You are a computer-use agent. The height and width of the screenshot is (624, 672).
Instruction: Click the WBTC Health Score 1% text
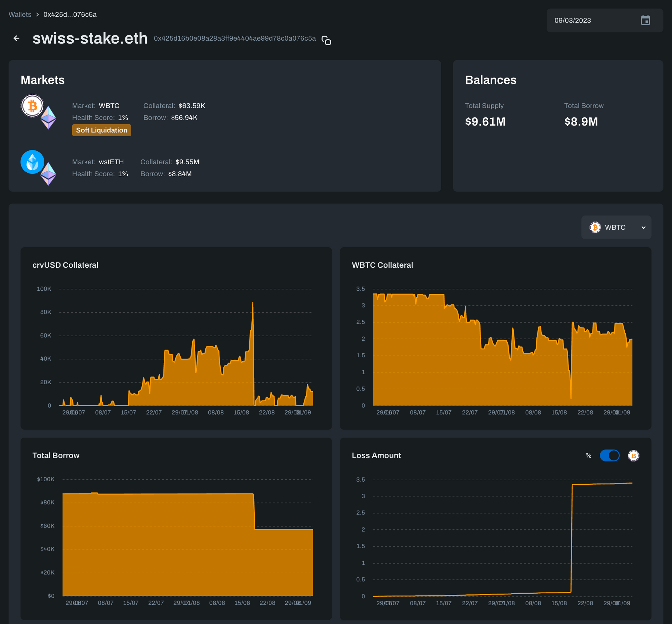(100, 118)
